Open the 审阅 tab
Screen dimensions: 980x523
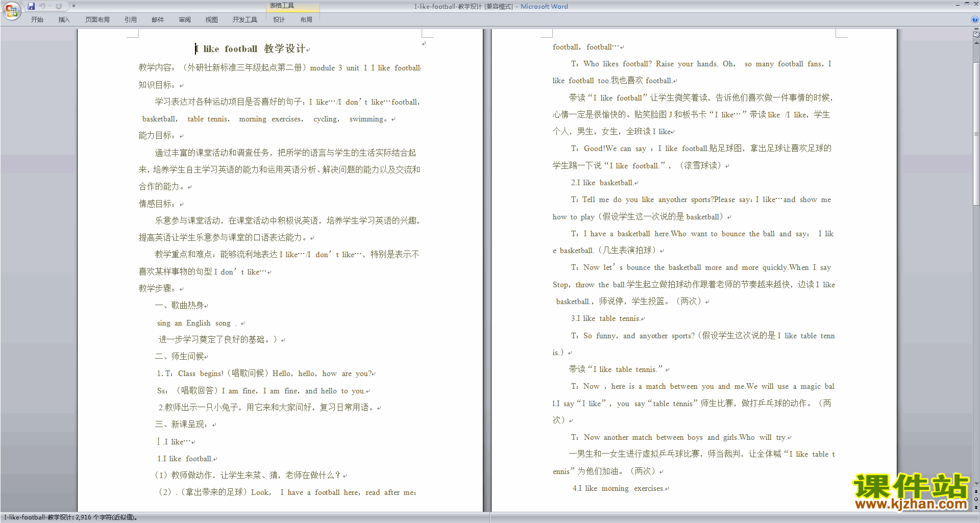coord(185,20)
